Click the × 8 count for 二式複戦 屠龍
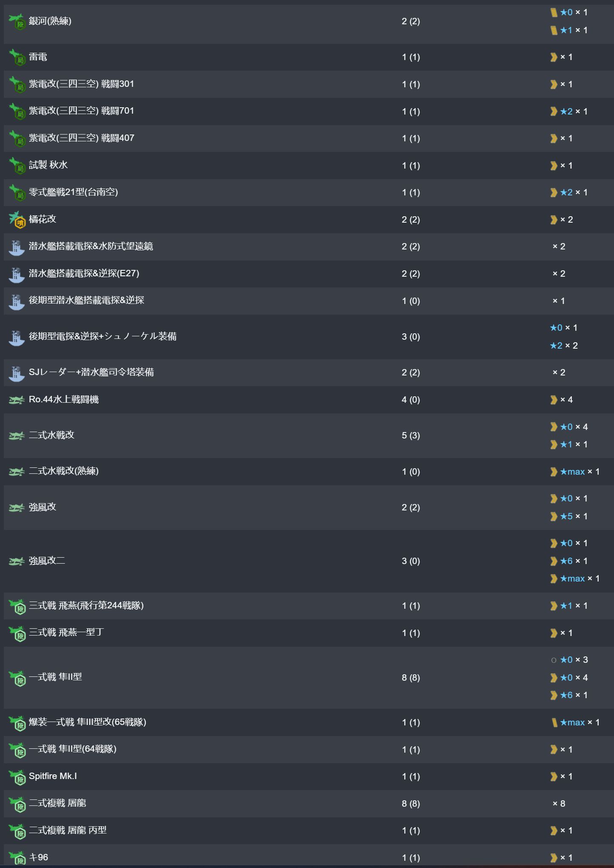This screenshot has height=868, width=614. coord(559,804)
